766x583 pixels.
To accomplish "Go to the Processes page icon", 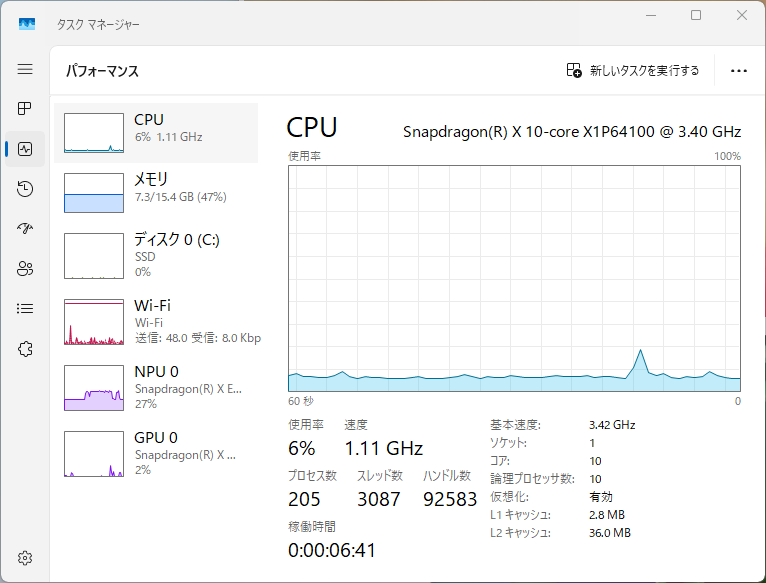I will tap(25, 108).
